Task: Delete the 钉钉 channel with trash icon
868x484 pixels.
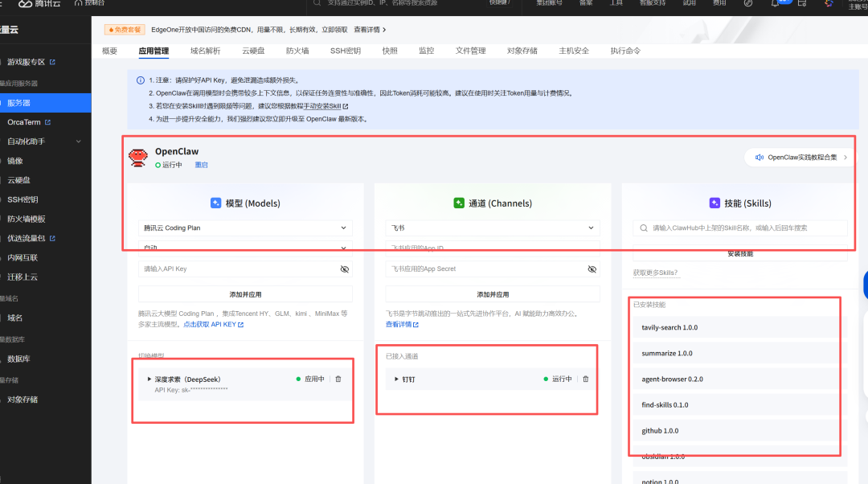Action: tap(586, 379)
